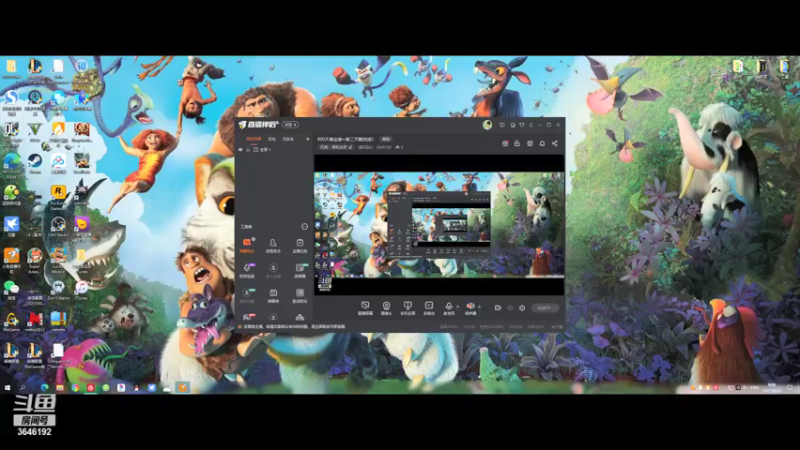Click the taskbar search icon
Viewport: 800px width, 450px height.
point(23,388)
